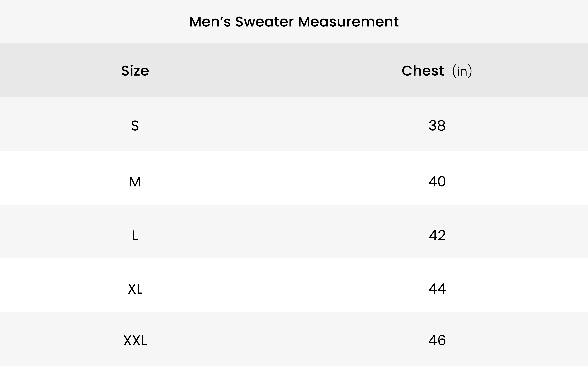Select chest value 44

pyautogui.click(x=437, y=289)
